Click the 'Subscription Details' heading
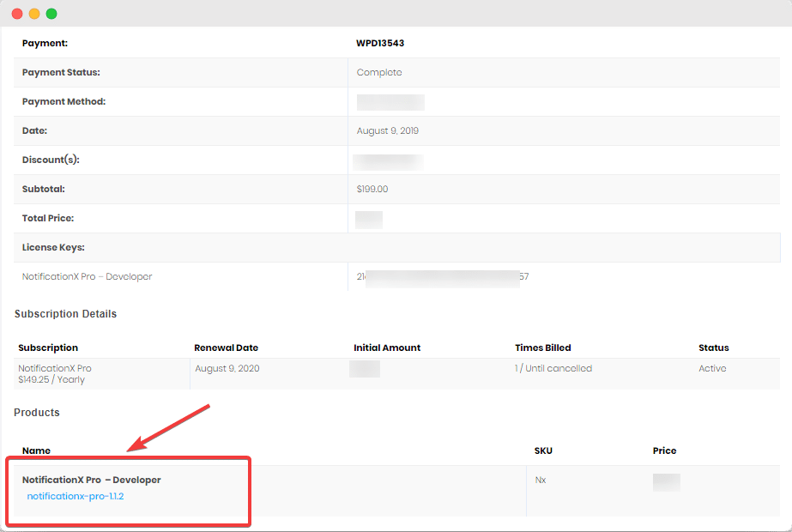This screenshot has height=532, width=792. (66, 314)
